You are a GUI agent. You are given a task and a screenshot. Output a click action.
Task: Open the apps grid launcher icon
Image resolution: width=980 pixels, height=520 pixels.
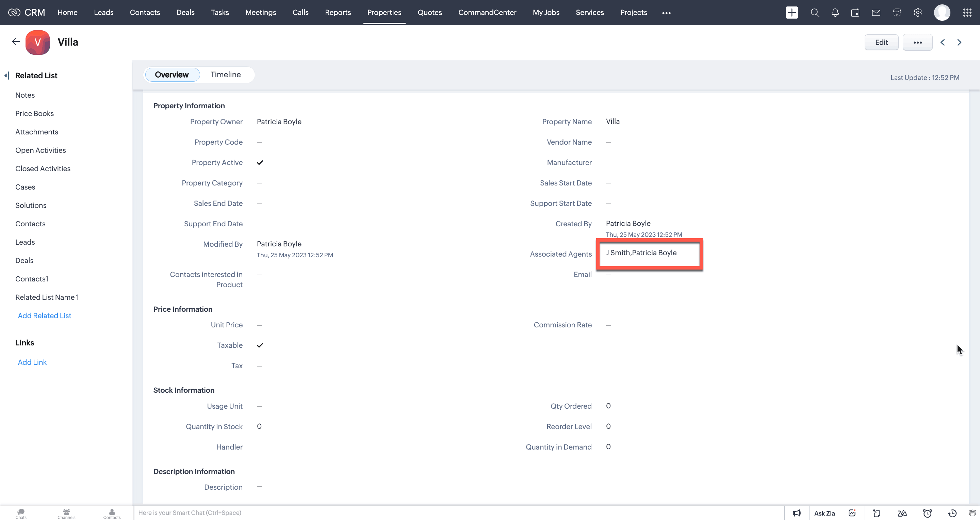click(x=967, y=13)
